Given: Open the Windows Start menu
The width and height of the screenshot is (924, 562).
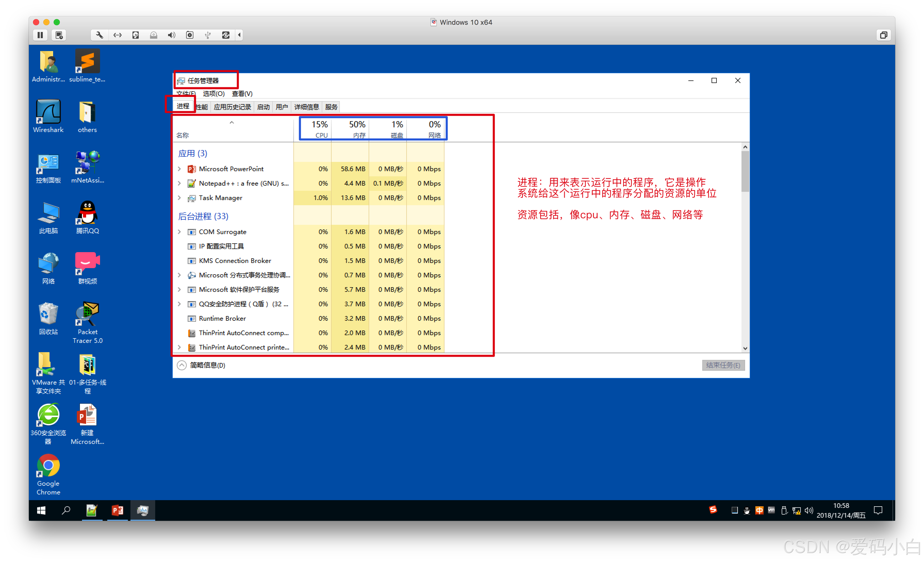Looking at the screenshot, I should click(x=41, y=510).
